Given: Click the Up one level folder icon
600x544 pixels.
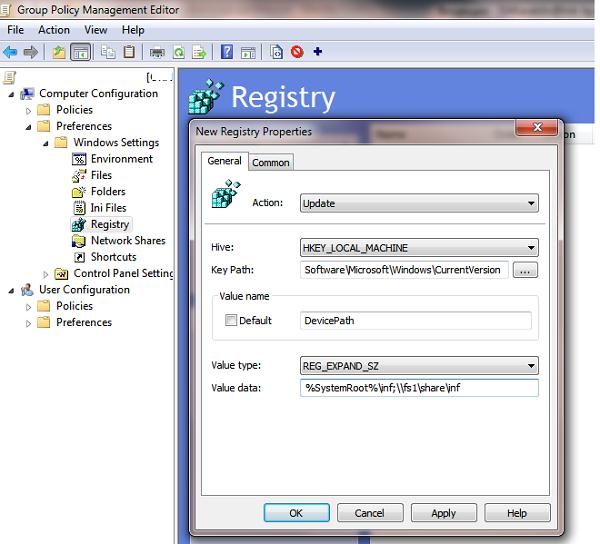Looking at the screenshot, I should pyautogui.click(x=59, y=52).
